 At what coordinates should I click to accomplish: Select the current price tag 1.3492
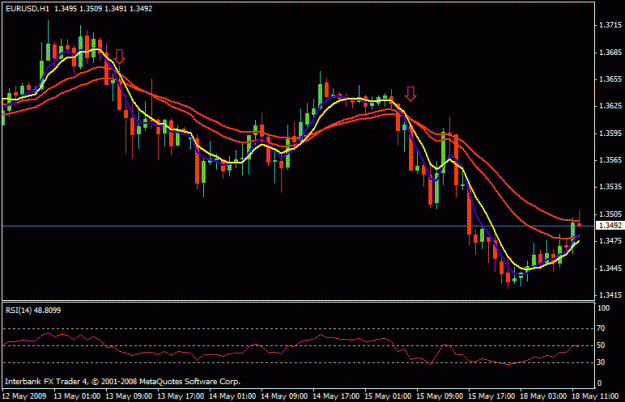610,226
